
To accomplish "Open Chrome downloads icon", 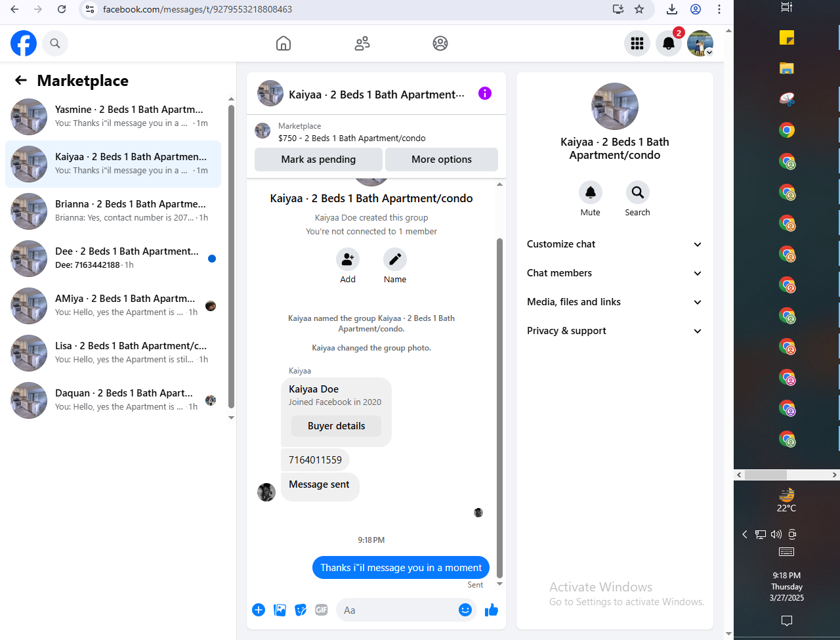I will tap(672, 9).
